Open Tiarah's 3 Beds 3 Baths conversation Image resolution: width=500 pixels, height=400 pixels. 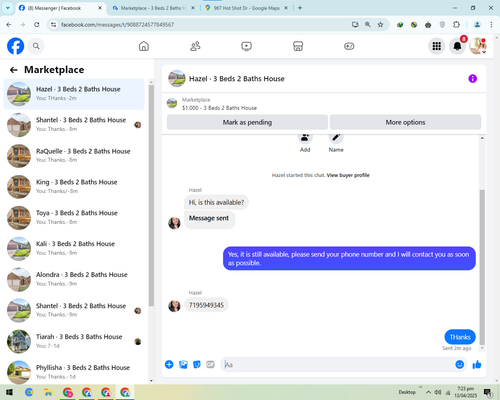(74, 341)
